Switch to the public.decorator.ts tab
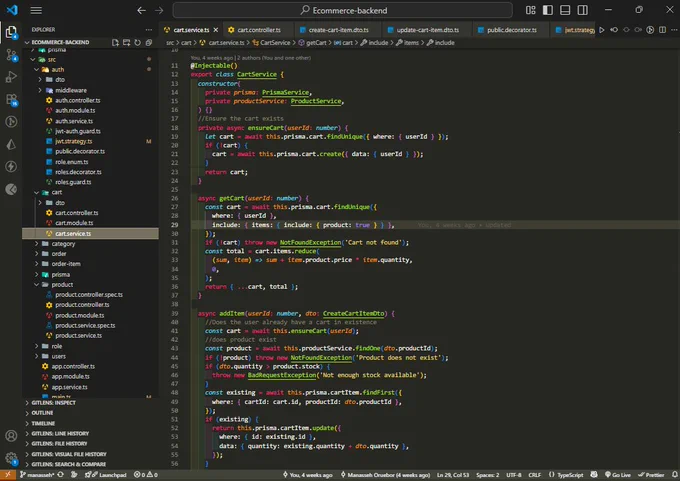 tap(512, 30)
